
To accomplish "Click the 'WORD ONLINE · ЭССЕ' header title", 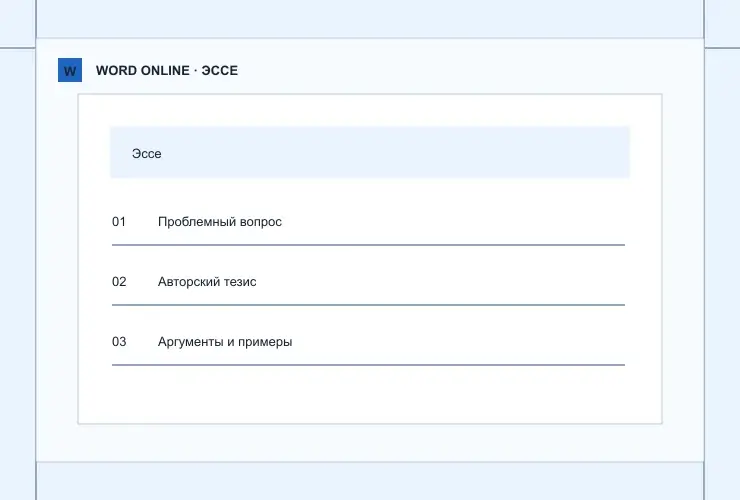I will pos(167,71).
